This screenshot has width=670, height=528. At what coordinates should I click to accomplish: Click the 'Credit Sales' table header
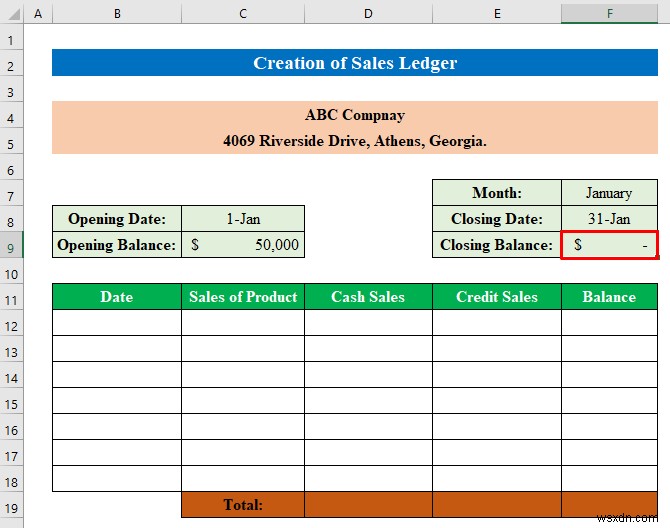497,297
